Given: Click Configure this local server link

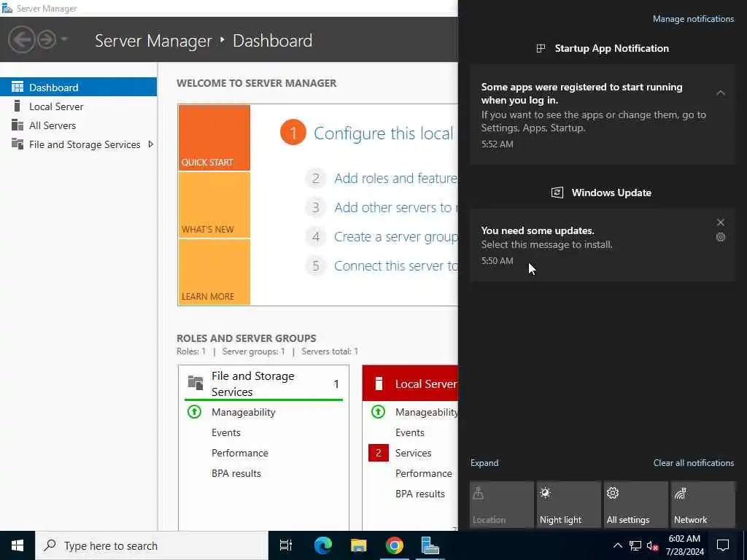Looking at the screenshot, I should 384,133.
